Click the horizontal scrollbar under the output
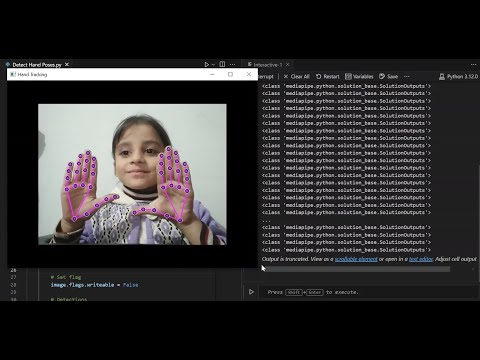The height and width of the screenshot is (360, 480). tap(356, 269)
